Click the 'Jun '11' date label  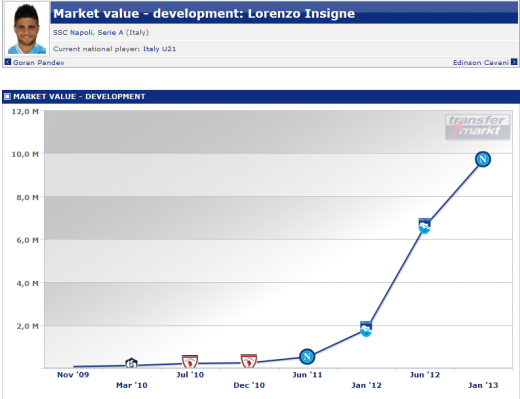(x=307, y=375)
